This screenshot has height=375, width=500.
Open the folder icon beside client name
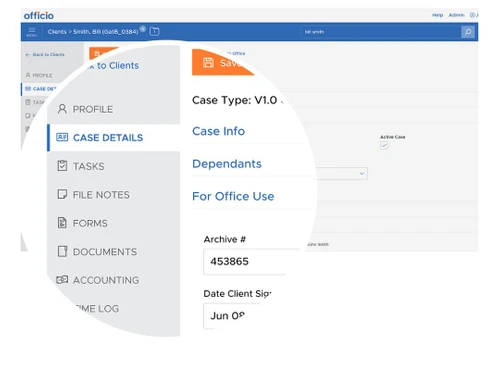click(x=154, y=31)
